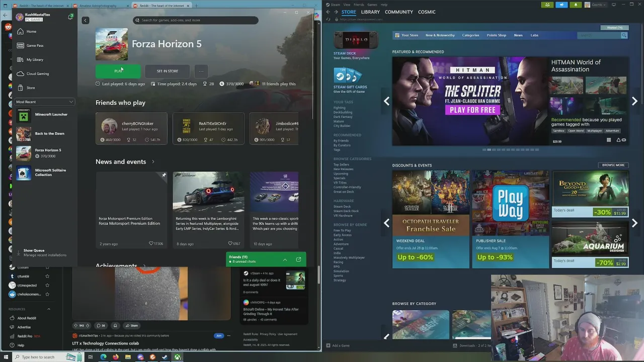Open Steam New & Noteworthy dropdown
644x362 pixels.
[440, 35]
